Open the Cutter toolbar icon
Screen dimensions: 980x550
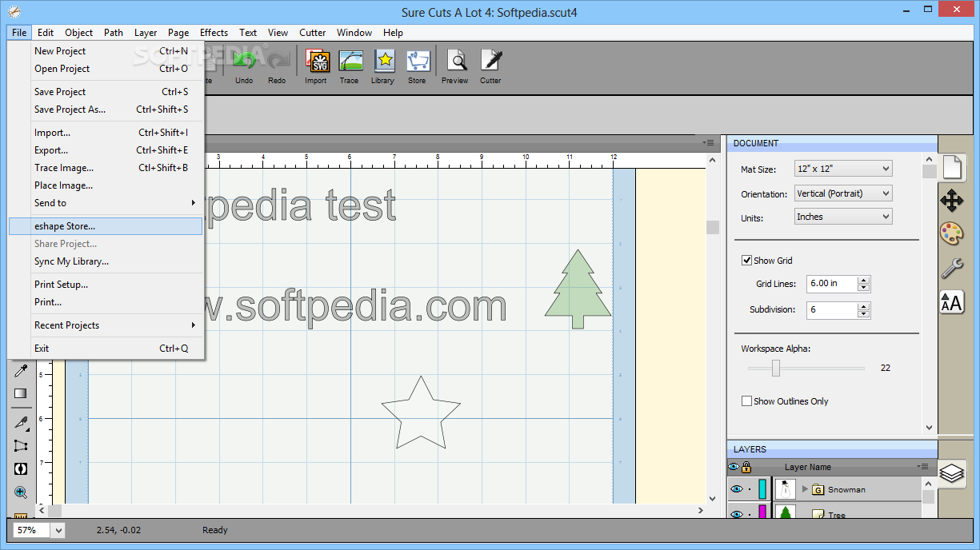[x=490, y=61]
